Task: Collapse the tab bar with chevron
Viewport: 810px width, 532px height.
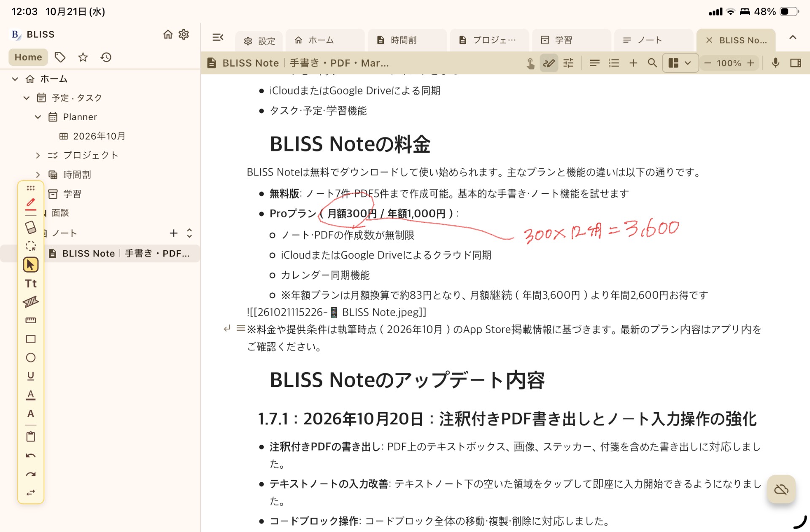Action: coord(793,38)
